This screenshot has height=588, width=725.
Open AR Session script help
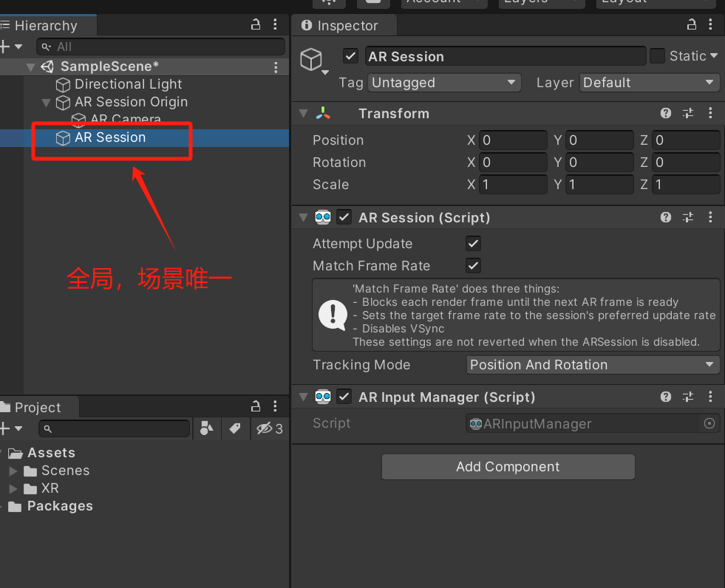tap(666, 217)
